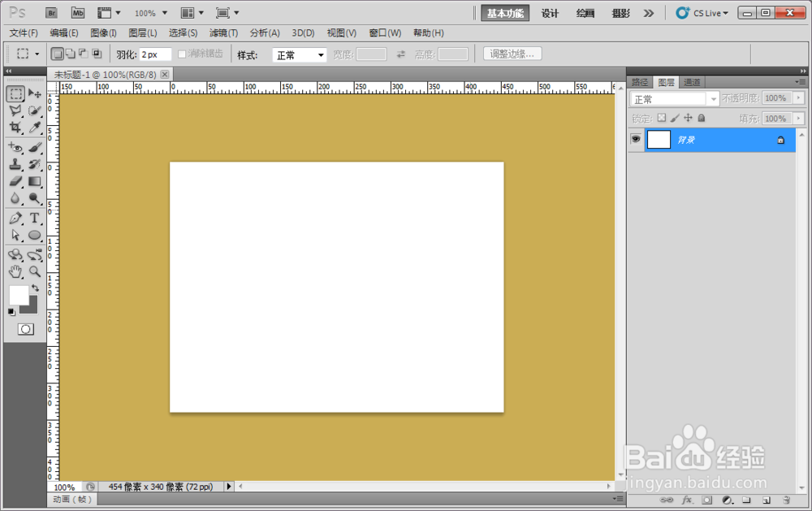Reset default foreground and background colors
812x511 pixels.
(11, 311)
